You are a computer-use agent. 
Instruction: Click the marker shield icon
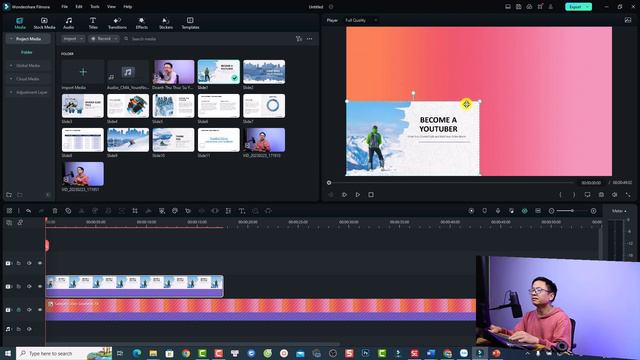click(x=484, y=211)
